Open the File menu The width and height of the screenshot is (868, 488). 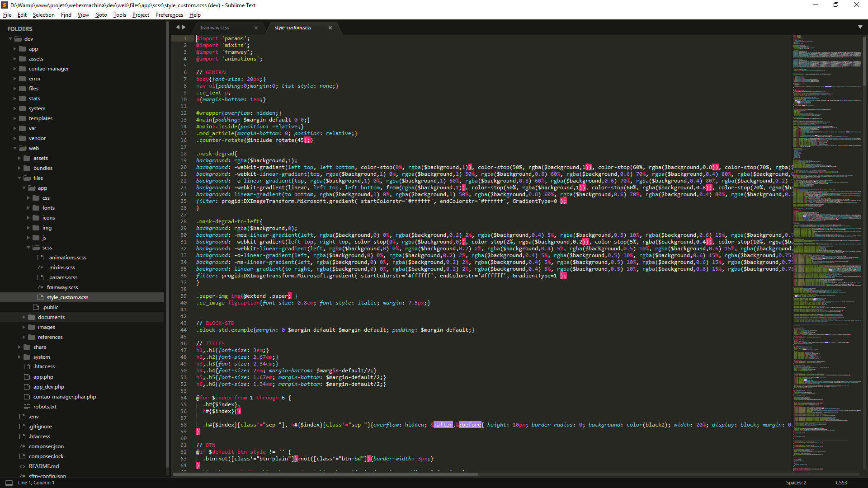(7, 15)
